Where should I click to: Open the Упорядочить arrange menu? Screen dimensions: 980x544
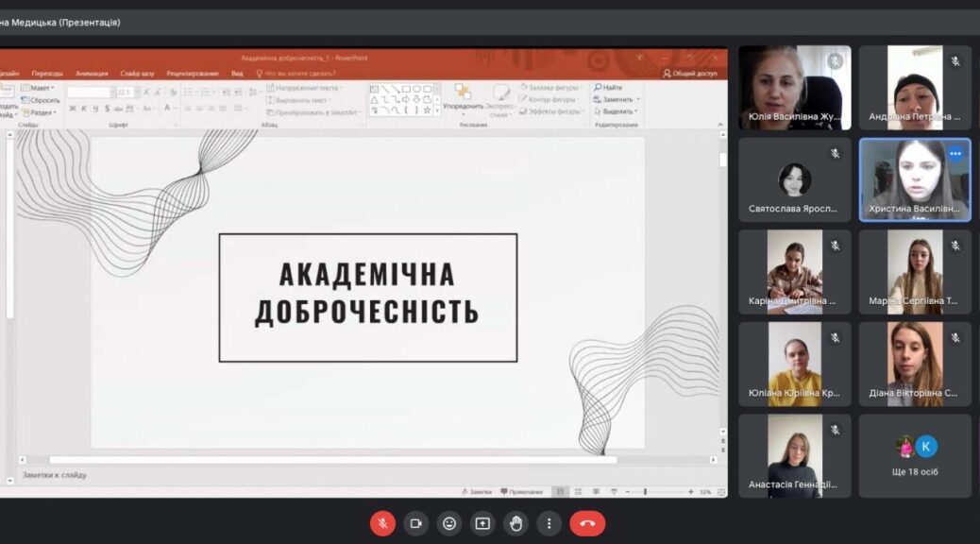[x=464, y=99]
